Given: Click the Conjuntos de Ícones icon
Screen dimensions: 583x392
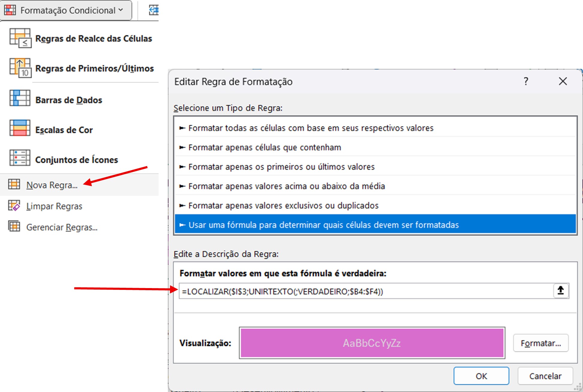Looking at the screenshot, I should 20,158.
